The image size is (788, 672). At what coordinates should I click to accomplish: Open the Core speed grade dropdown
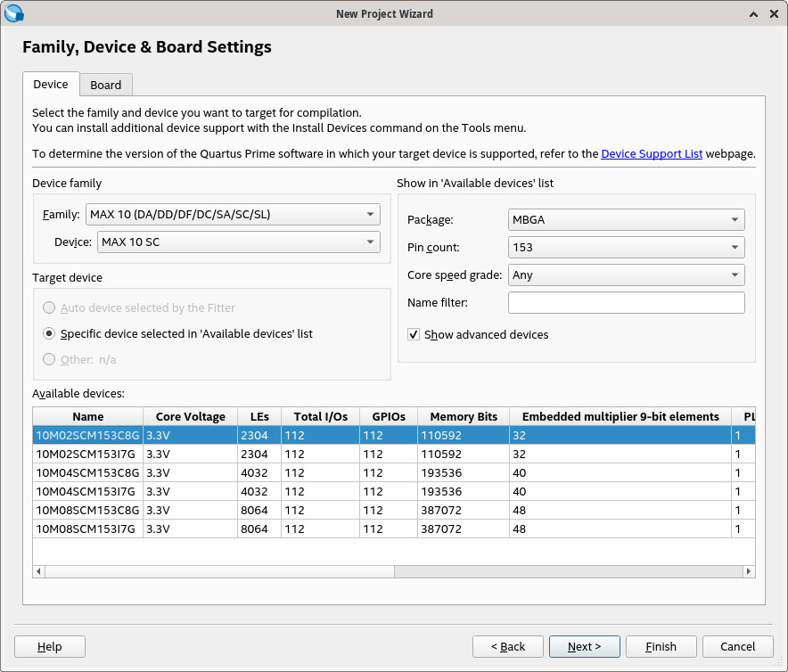point(626,275)
